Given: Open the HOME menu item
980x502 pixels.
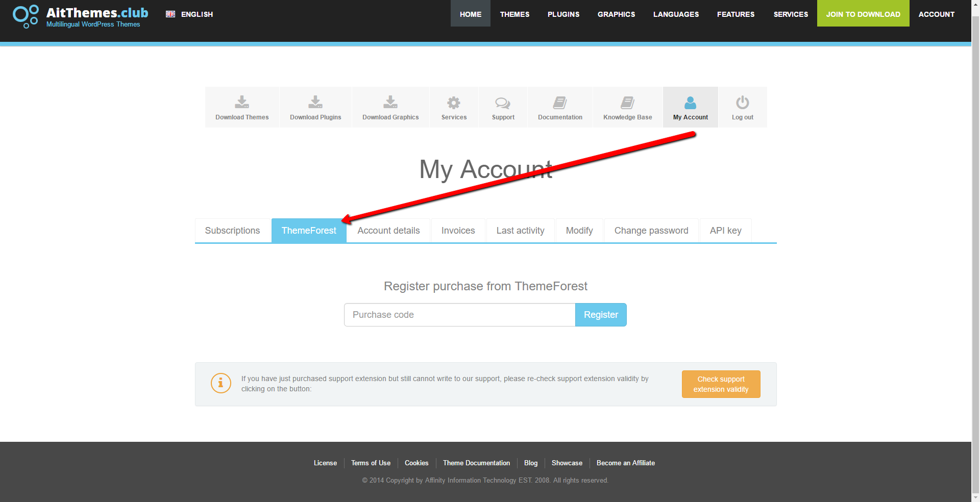Looking at the screenshot, I should coord(471,14).
